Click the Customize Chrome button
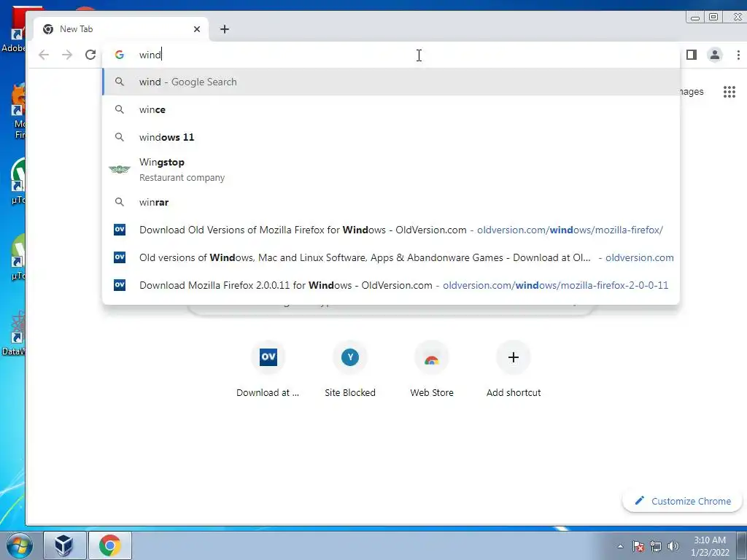The image size is (747, 560). click(683, 501)
